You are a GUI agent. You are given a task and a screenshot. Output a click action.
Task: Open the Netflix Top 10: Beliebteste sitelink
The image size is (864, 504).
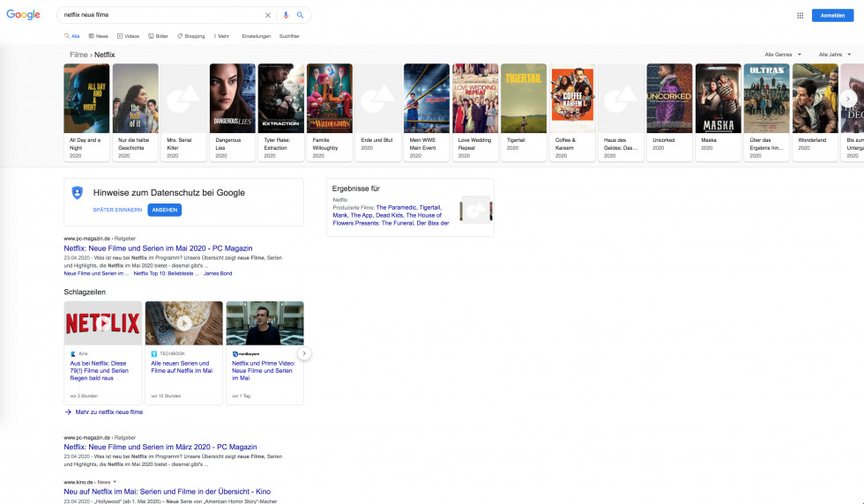point(166,273)
